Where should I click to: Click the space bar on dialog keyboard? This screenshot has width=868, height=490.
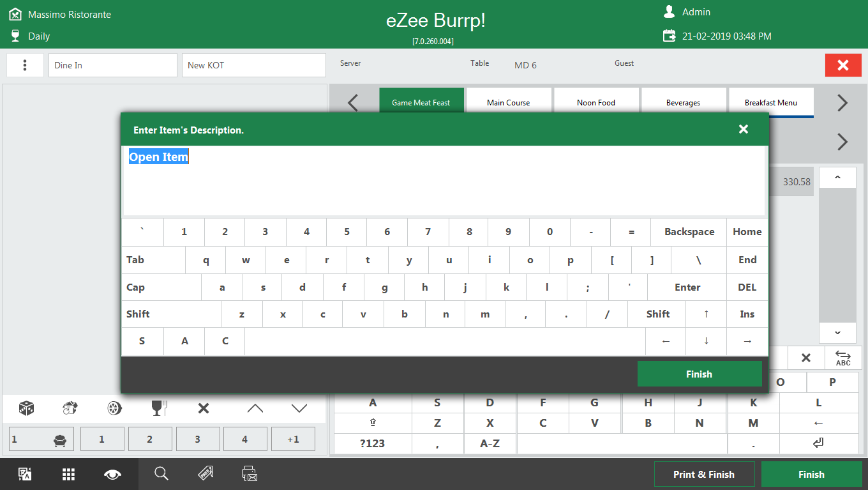click(x=445, y=341)
